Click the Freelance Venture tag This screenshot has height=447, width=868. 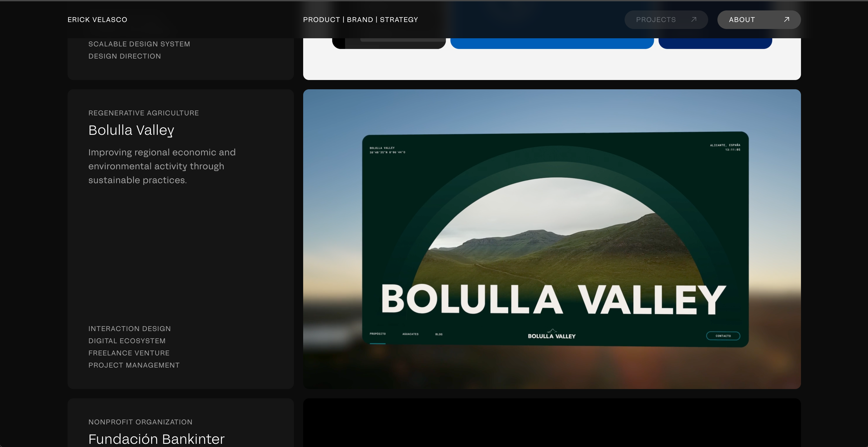click(x=129, y=353)
